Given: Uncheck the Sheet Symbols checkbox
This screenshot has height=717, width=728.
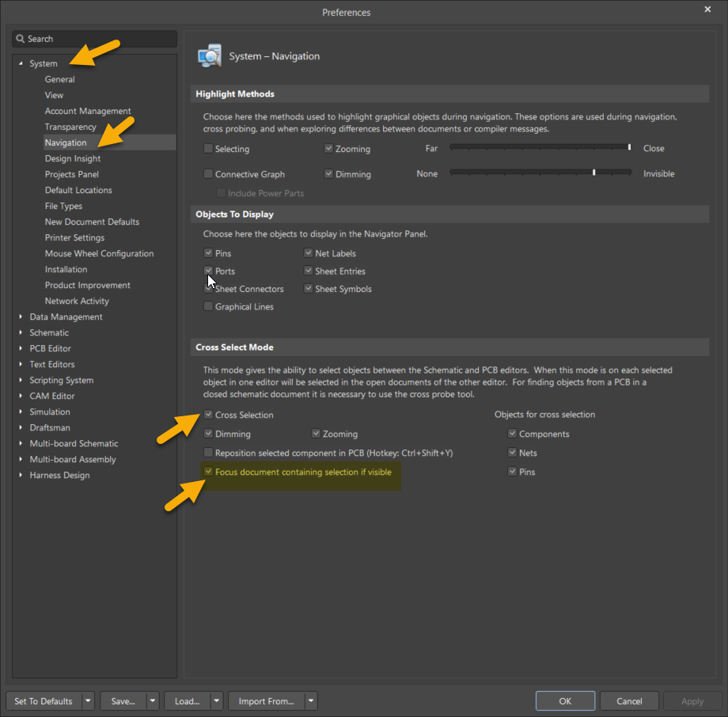Looking at the screenshot, I should point(309,288).
